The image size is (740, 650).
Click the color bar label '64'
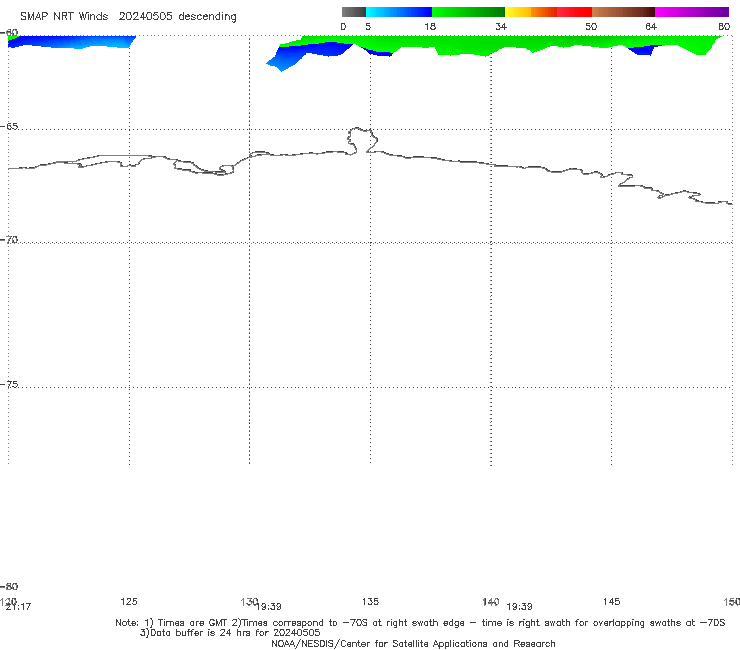651,26
